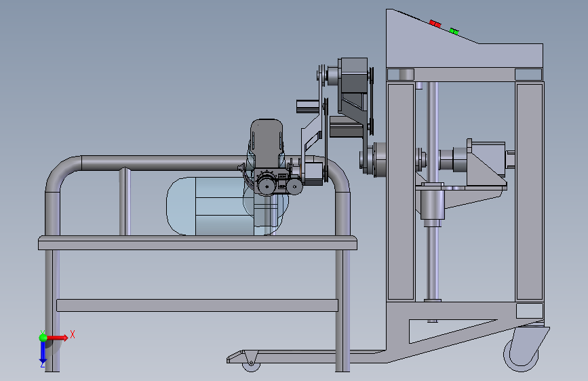Click the blue Z axis arrow on triad

pyautogui.click(x=43, y=353)
